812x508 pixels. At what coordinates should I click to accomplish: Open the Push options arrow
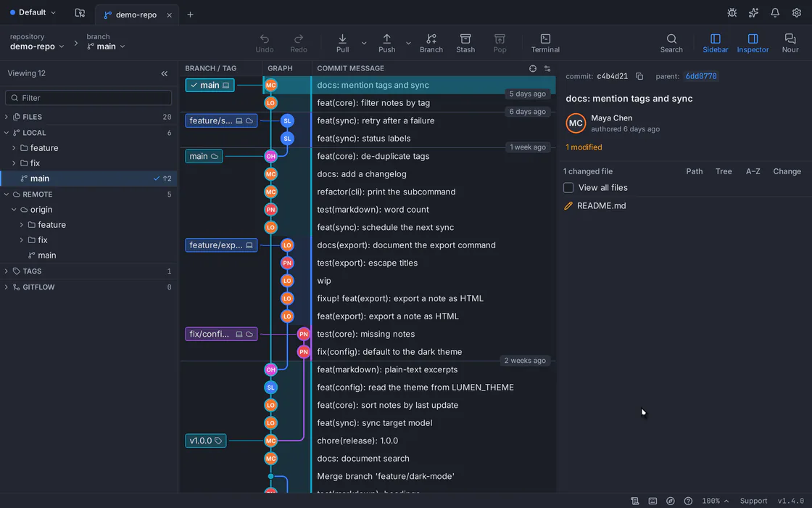coord(408,43)
